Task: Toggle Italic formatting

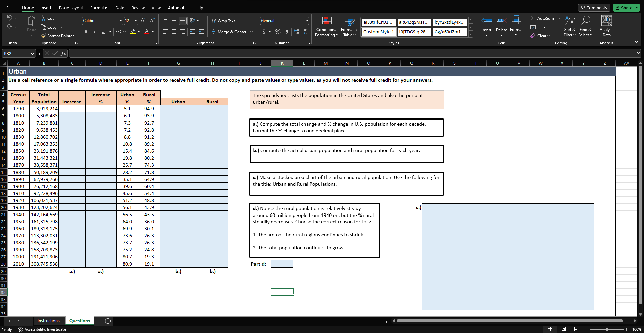Action: [94, 32]
